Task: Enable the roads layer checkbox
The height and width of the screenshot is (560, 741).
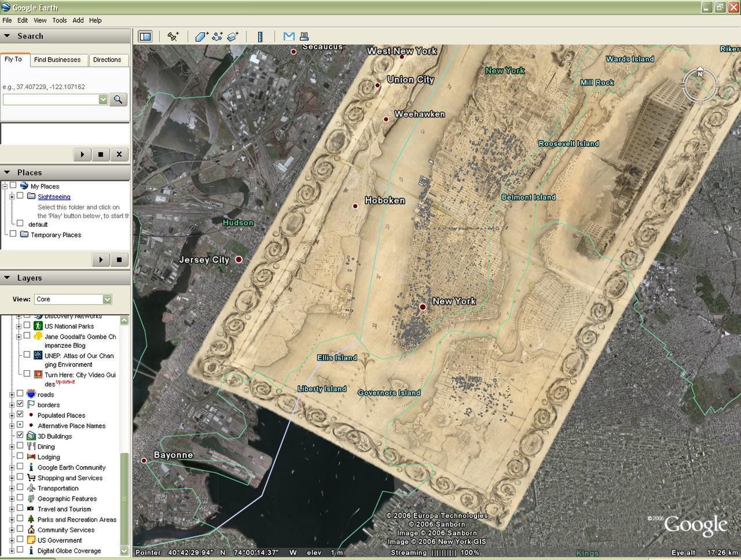Action: click(20, 393)
